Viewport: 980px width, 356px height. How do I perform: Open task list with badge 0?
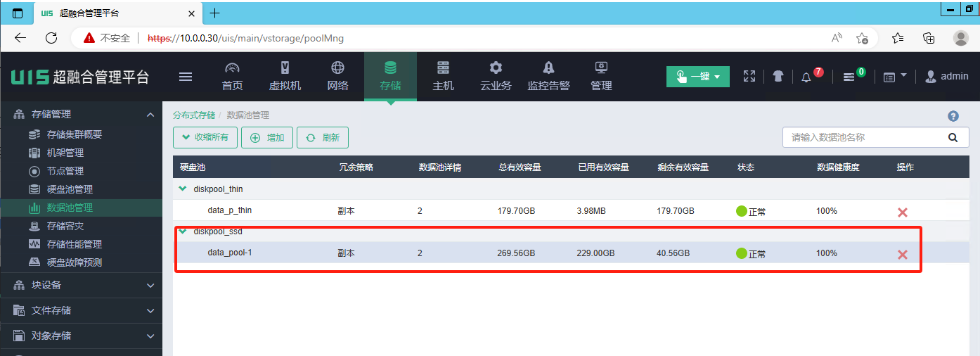pyautogui.click(x=850, y=76)
